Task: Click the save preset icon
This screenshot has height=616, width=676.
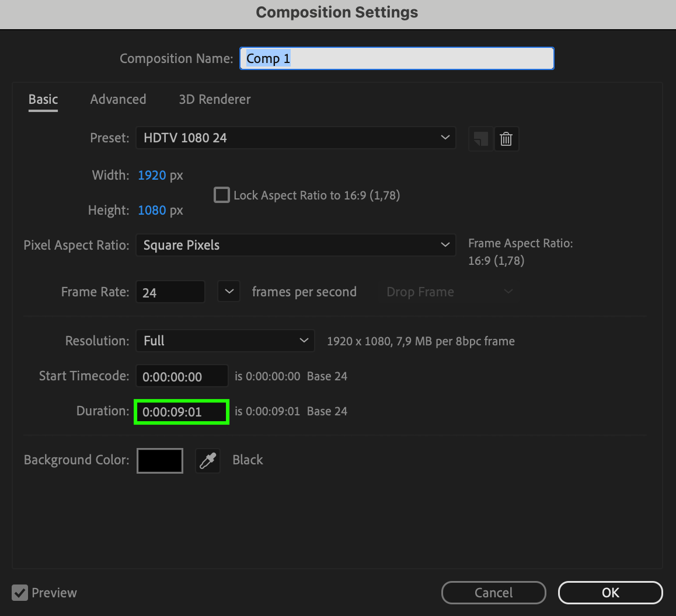Action: (480, 139)
